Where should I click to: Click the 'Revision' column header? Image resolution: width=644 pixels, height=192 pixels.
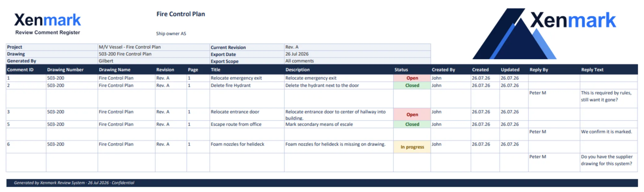pos(165,70)
